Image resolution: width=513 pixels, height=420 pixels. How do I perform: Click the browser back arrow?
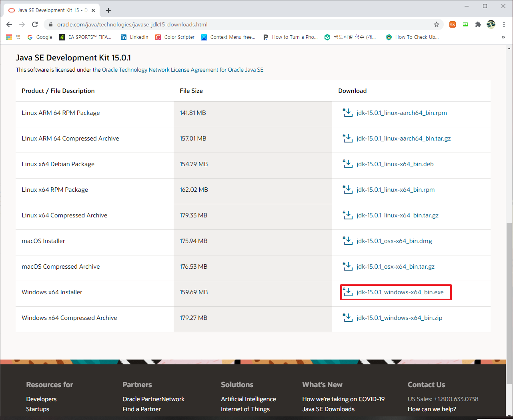[x=9, y=24]
